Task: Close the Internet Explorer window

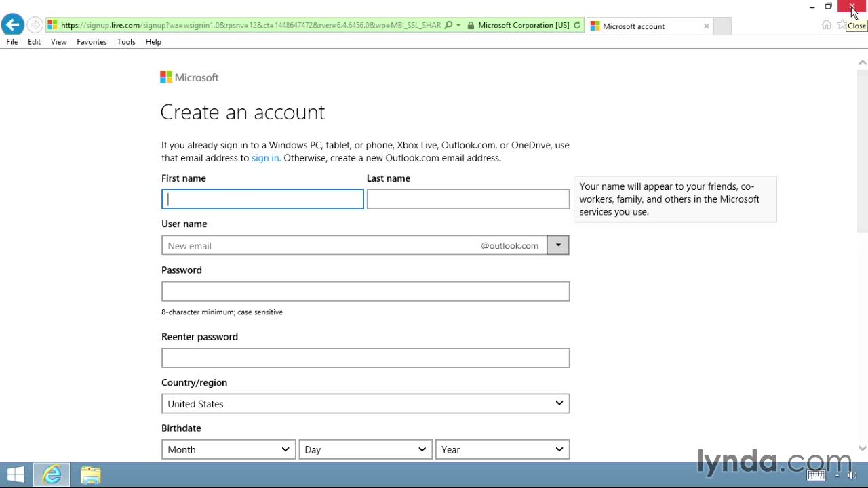Action: click(x=852, y=7)
